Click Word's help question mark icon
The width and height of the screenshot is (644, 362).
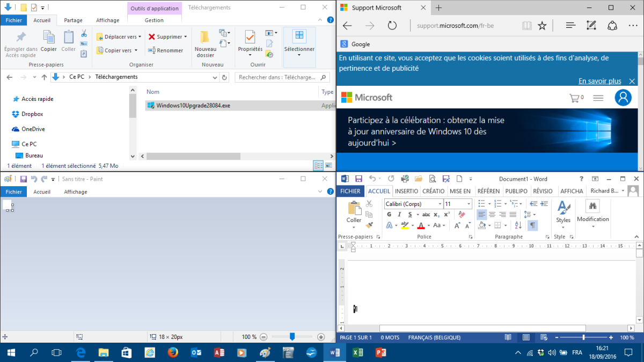(x=581, y=179)
